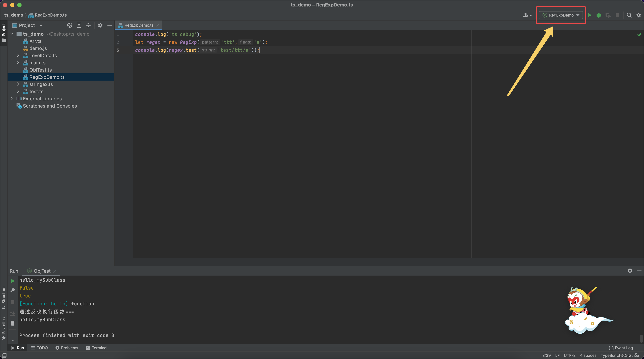Expand the External Libraries tree node
The height and width of the screenshot is (359, 644).
[11, 99]
